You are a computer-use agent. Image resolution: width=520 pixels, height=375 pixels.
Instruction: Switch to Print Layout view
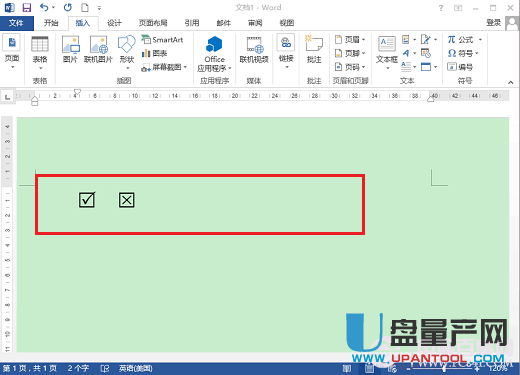pos(369,368)
